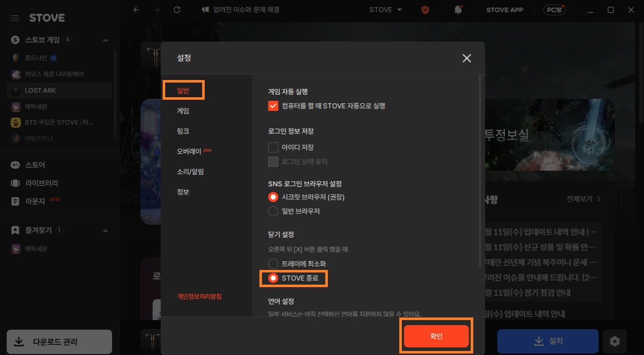Viewport: 644px width, 355px height.
Task: Open the STOVE dropdown in top bar
Action: tap(386, 10)
